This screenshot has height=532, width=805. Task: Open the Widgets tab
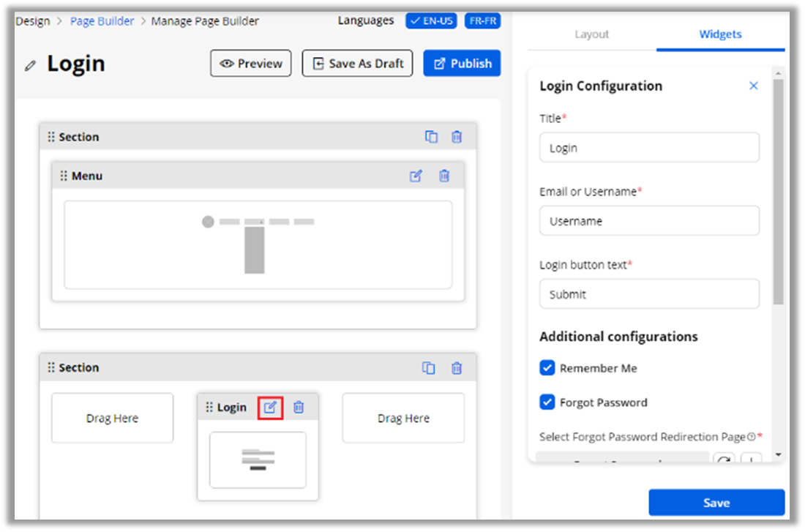pyautogui.click(x=720, y=34)
